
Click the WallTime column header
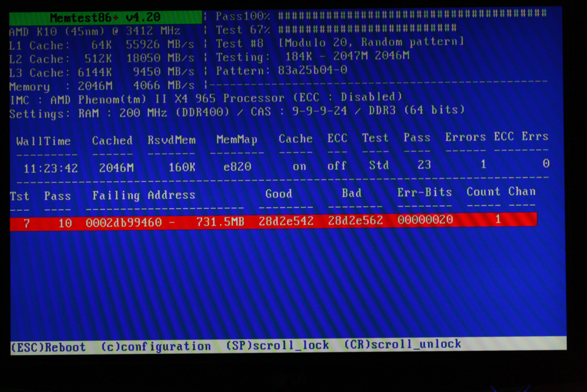(44, 141)
